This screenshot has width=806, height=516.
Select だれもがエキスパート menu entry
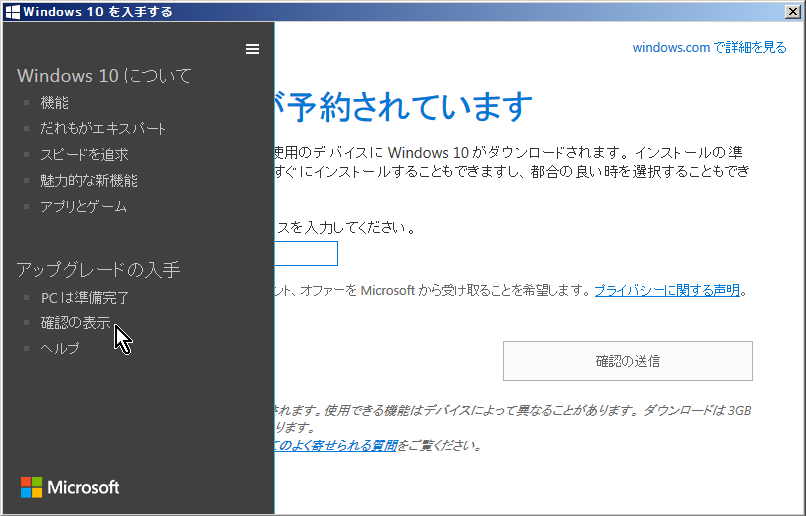[103, 128]
